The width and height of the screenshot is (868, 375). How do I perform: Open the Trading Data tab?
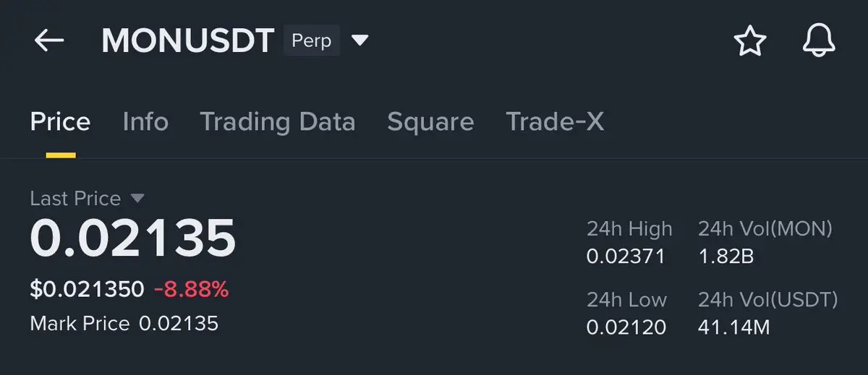point(277,122)
